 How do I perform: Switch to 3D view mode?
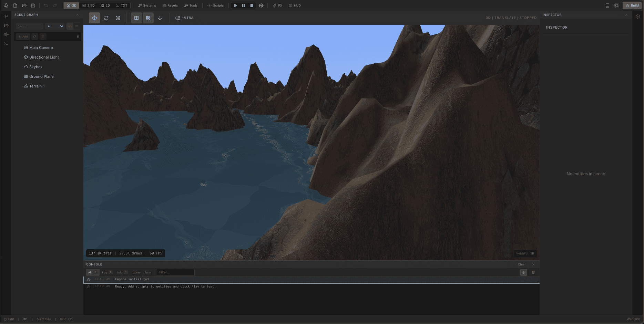coord(72,6)
